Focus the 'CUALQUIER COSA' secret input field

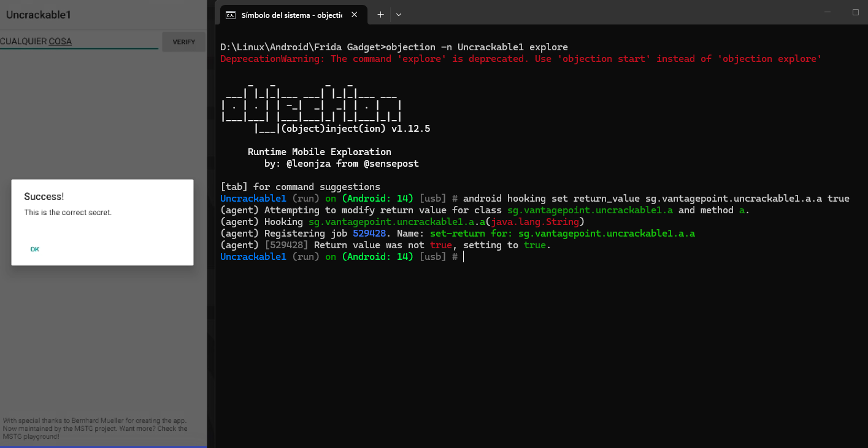point(79,42)
